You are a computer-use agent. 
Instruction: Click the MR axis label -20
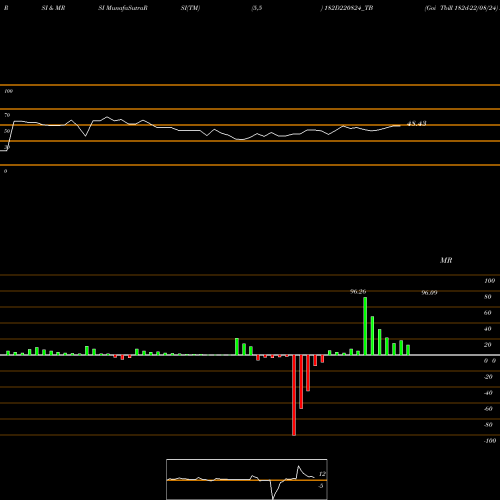coord(488,377)
